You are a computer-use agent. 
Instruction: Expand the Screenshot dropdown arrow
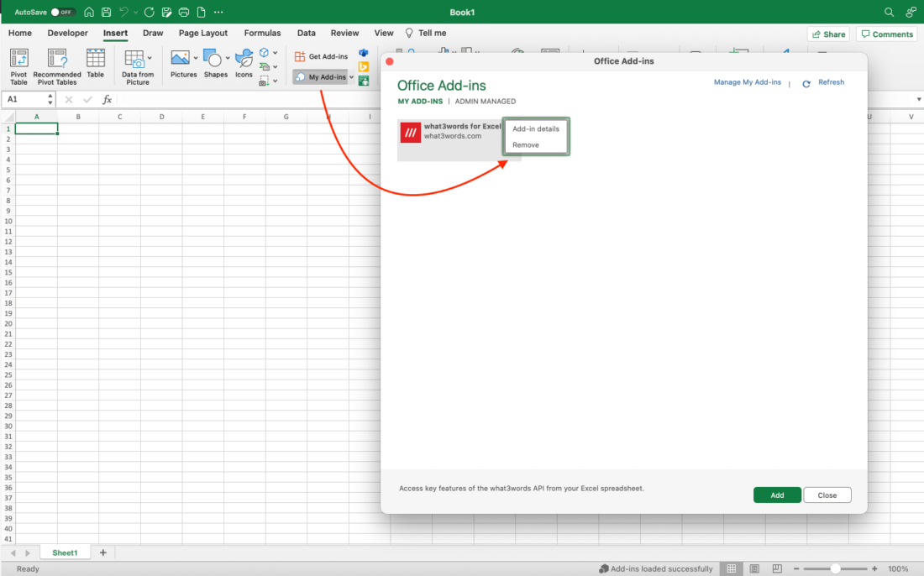(x=276, y=81)
